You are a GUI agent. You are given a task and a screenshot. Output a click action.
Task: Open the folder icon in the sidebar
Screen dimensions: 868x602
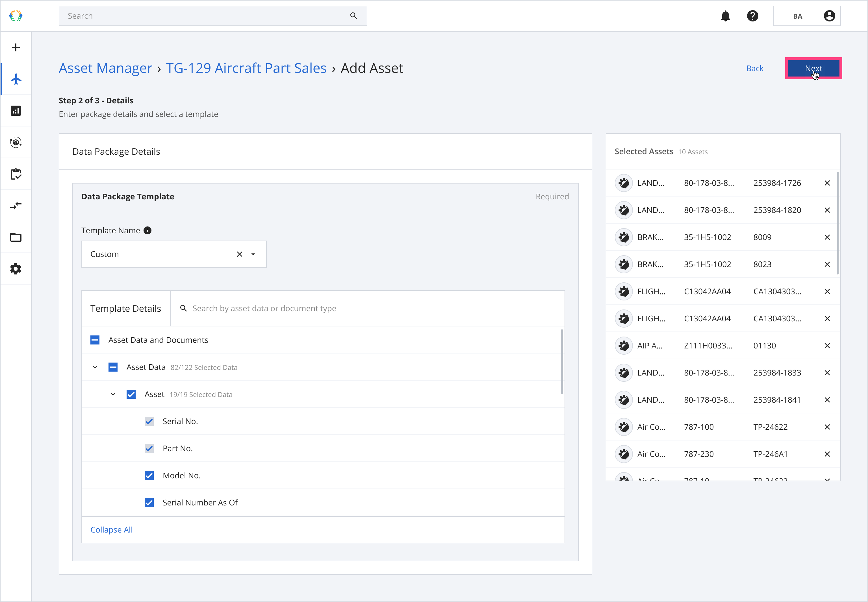pos(16,237)
